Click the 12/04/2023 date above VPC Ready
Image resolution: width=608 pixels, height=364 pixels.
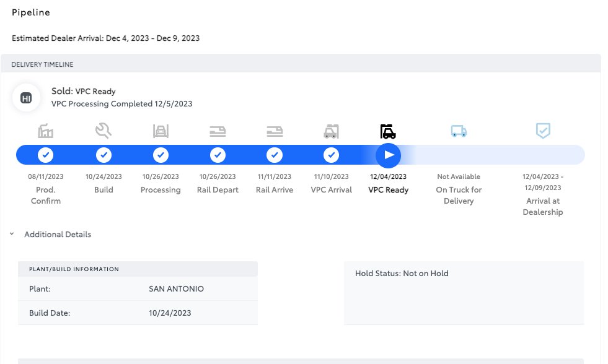pyautogui.click(x=388, y=176)
